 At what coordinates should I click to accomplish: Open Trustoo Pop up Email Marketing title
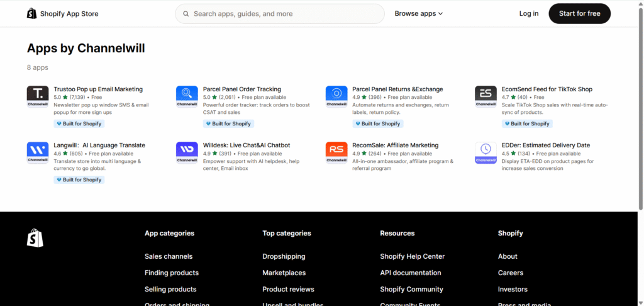pos(98,89)
